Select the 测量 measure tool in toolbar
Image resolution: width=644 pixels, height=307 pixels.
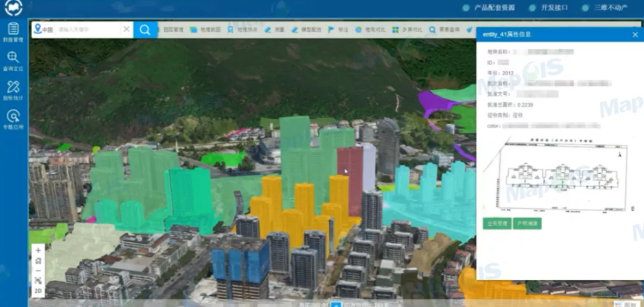tap(275, 29)
